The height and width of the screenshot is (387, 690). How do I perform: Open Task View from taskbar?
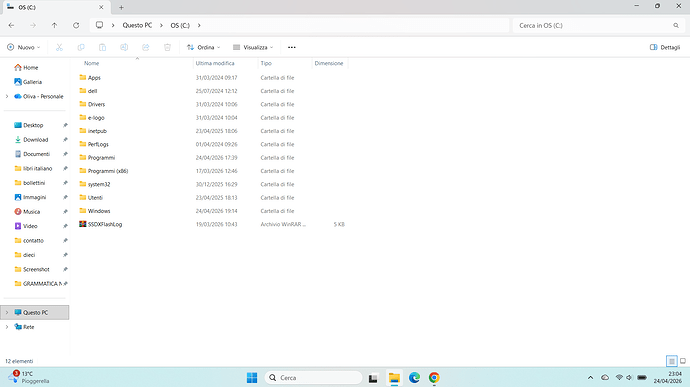373,378
